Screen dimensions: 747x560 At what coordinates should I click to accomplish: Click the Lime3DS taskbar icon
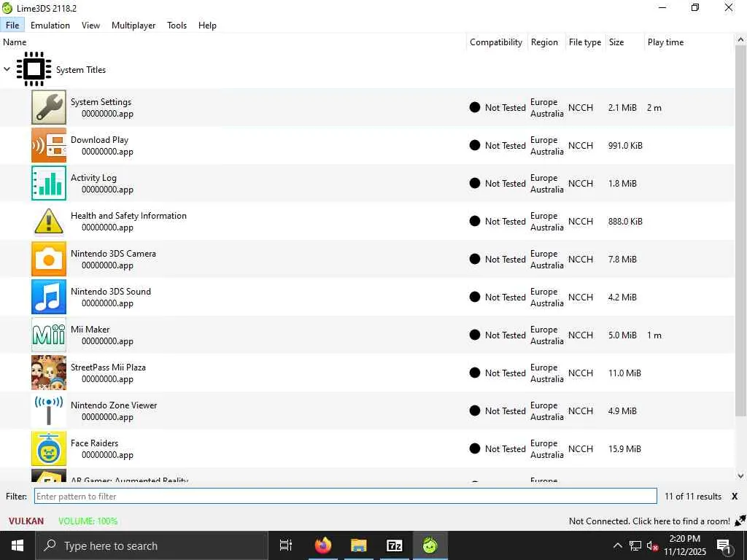point(430,545)
